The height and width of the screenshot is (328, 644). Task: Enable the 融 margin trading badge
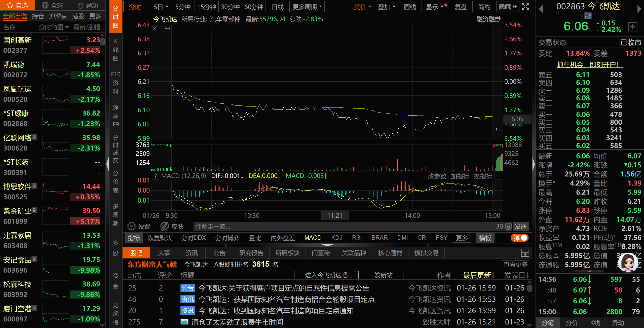(x=588, y=16)
